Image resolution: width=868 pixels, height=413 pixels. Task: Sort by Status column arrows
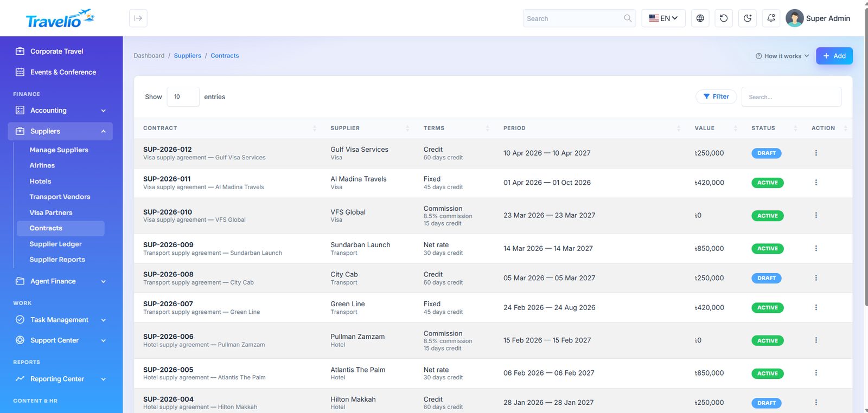pyautogui.click(x=795, y=128)
